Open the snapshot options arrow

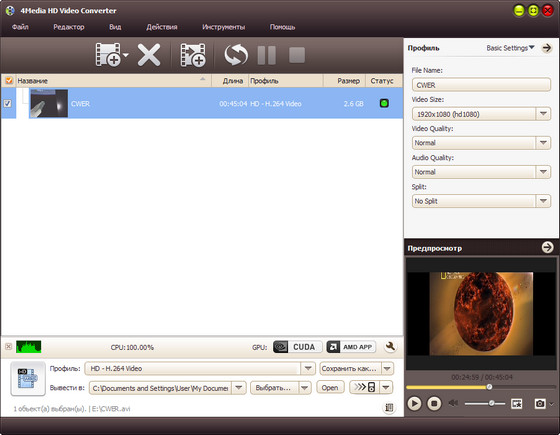coord(551,404)
